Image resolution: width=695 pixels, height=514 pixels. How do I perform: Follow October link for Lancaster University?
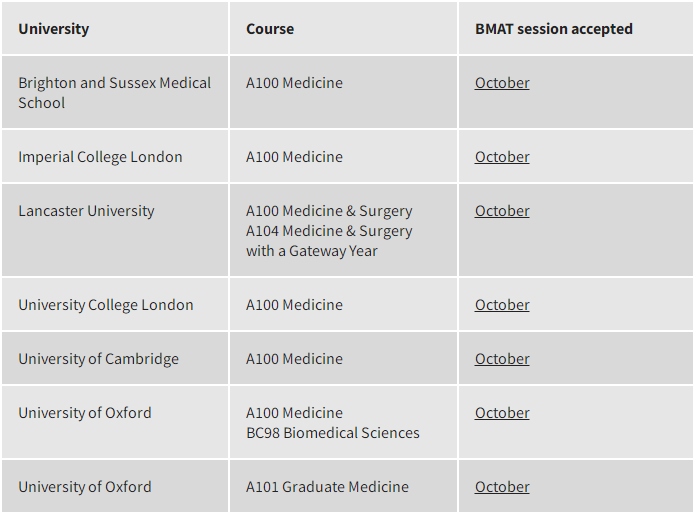(502, 211)
